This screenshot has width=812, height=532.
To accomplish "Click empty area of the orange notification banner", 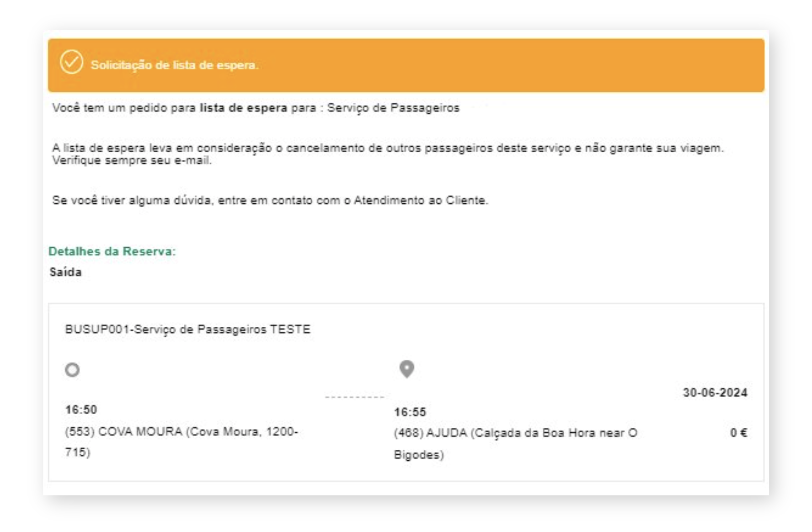I will point(503,65).
